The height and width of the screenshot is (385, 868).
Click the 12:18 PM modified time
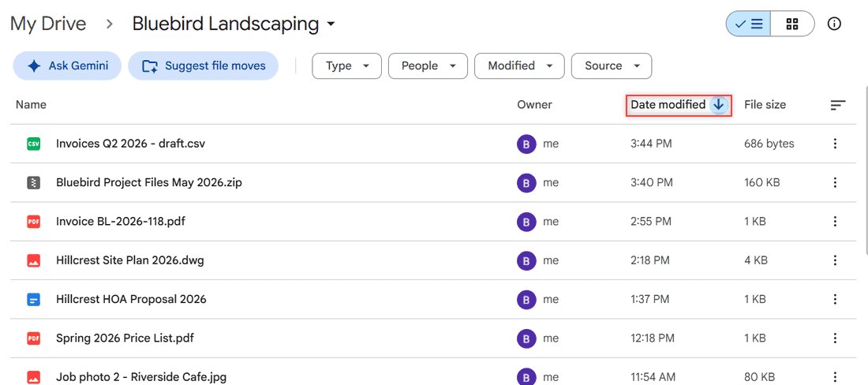tap(653, 338)
